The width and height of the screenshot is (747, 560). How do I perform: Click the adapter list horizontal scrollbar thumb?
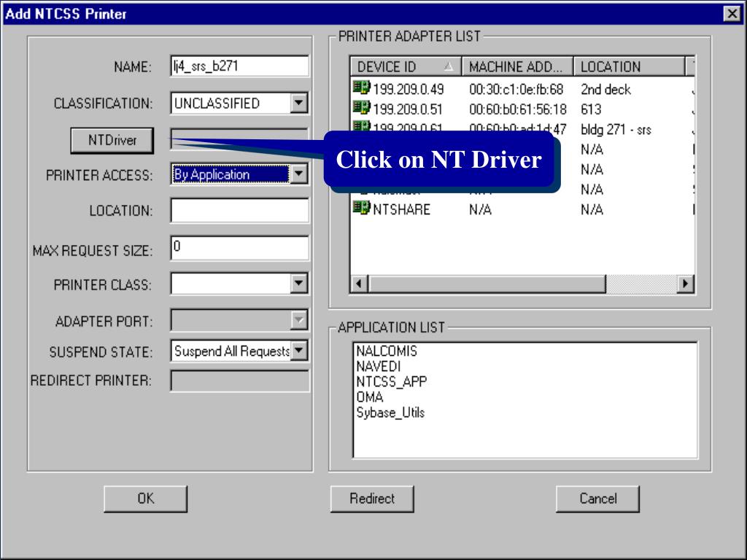487,284
